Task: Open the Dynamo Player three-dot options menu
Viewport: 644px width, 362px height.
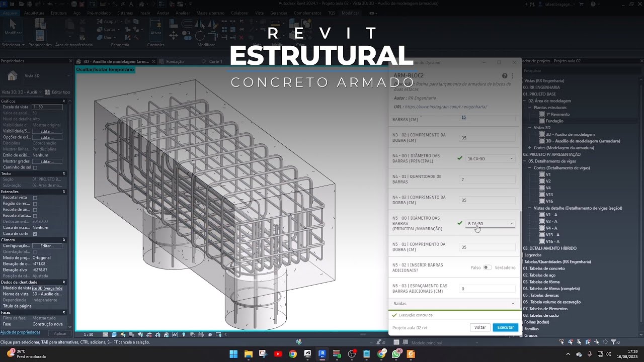Action: pyautogui.click(x=513, y=76)
